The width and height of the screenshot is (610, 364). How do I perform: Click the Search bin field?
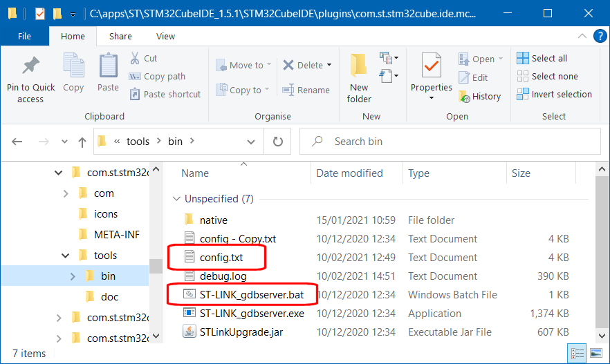point(450,142)
